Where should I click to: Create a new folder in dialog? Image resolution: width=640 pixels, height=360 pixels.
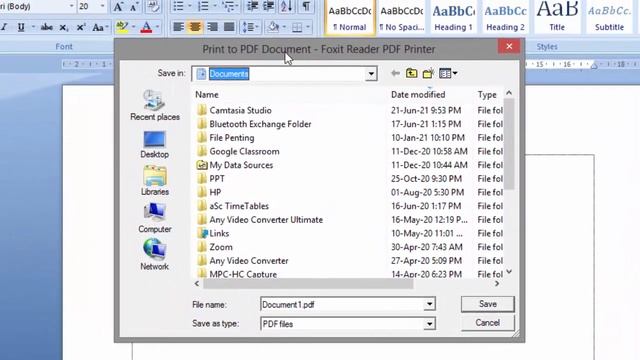pos(428,73)
